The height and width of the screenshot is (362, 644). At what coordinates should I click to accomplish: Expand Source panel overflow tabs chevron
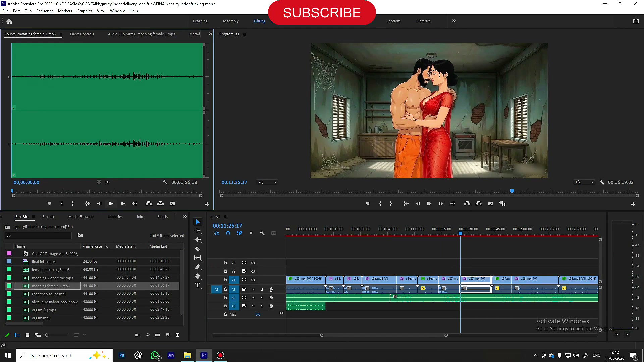click(x=211, y=34)
